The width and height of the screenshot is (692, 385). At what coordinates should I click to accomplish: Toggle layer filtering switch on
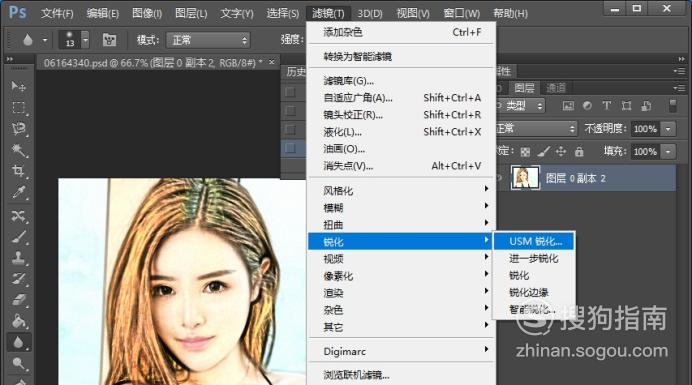(x=673, y=106)
